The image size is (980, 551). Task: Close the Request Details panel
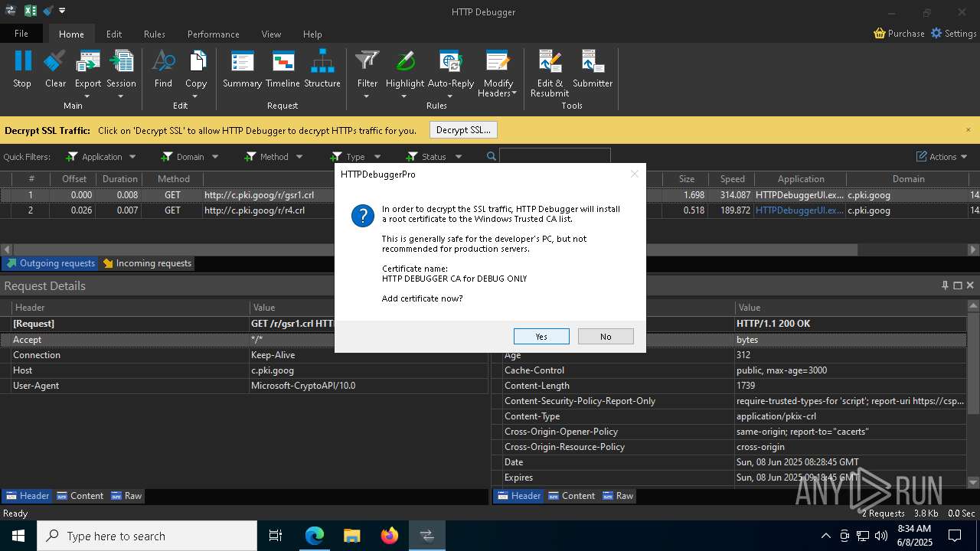coord(970,285)
